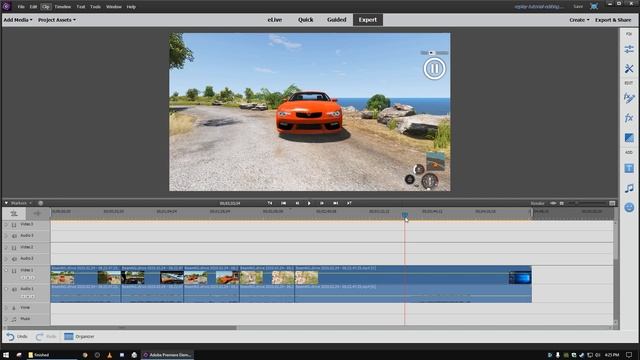Expand the Audio 3 track
Image resolution: width=640 pixels, height=360 pixels.
pos(6,236)
